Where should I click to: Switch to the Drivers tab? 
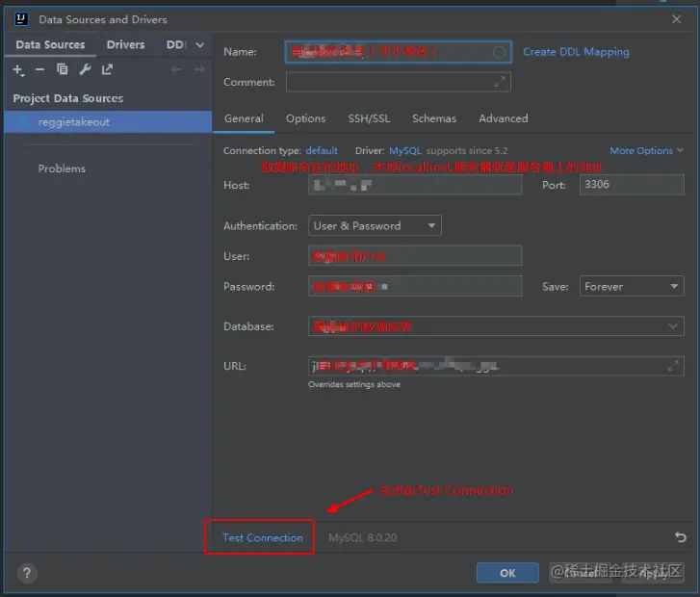tap(125, 45)
